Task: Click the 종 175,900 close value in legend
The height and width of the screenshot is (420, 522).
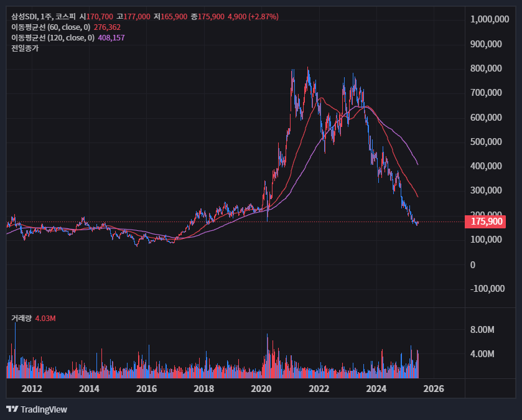Action: tap(207, 17)
